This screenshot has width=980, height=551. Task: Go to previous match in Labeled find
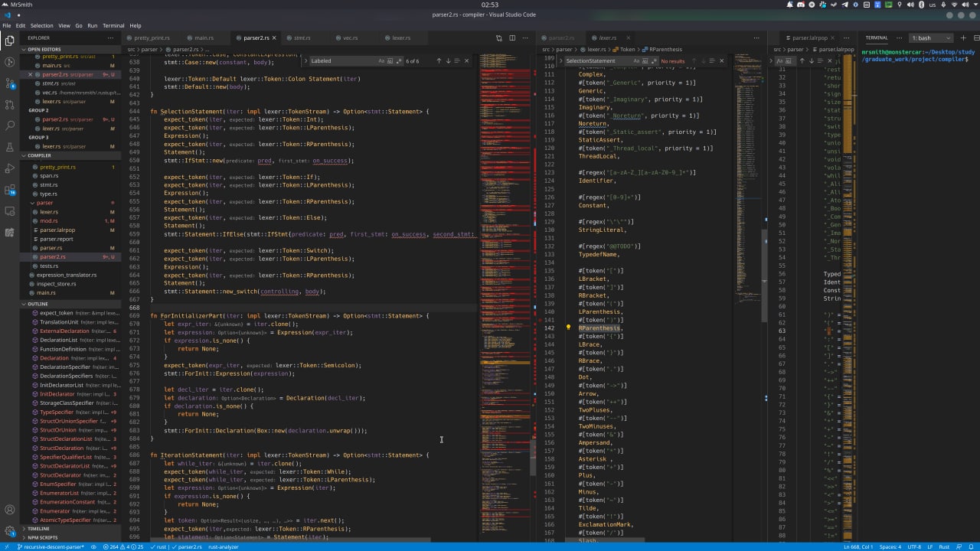pos(439,60)
